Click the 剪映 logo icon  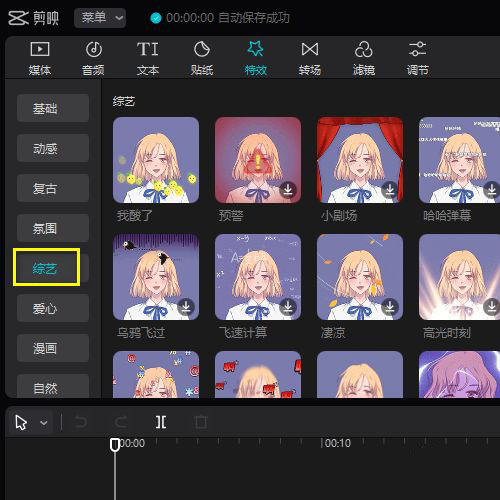pyautogui.click(x=18, y=18)
